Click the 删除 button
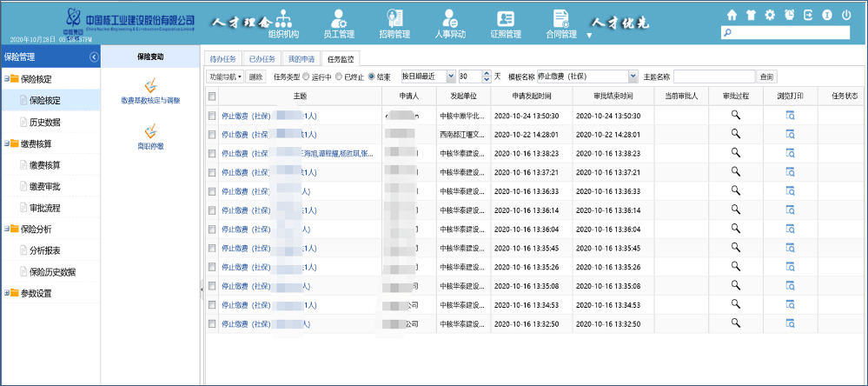This screenshot has width=868, height=386. point(255,77)
